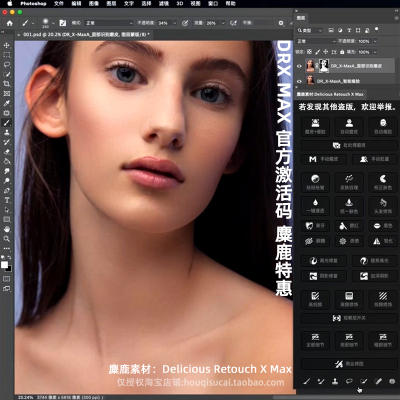Click the blush icon button
The height and width of the screenshot is (400, 400).
click(349, 226)
